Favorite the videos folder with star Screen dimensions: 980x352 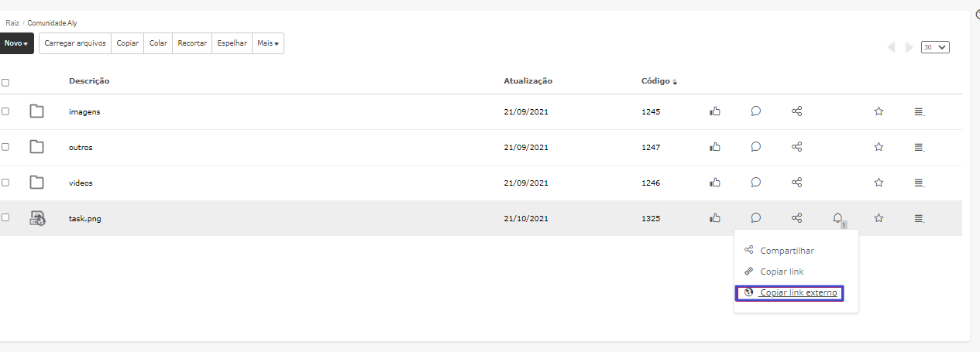pyautogui.click(x=879, y=183)
